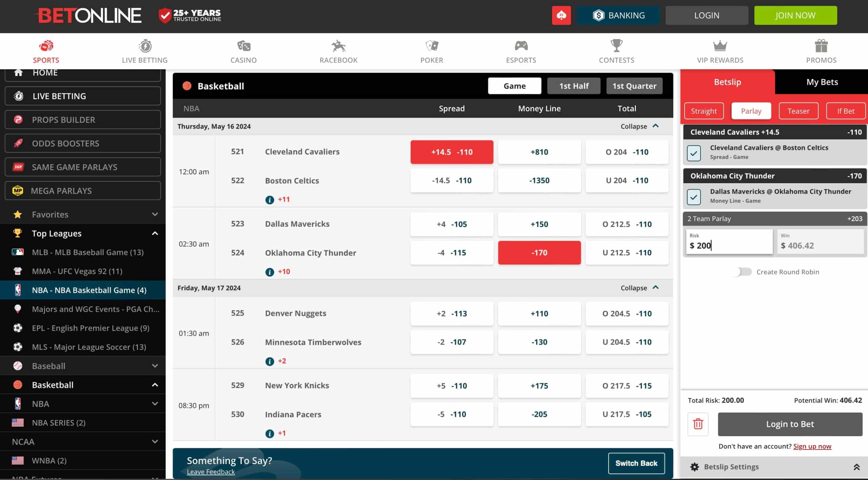Collapse Thursday, May 16 2024 games

coord(639,126)
